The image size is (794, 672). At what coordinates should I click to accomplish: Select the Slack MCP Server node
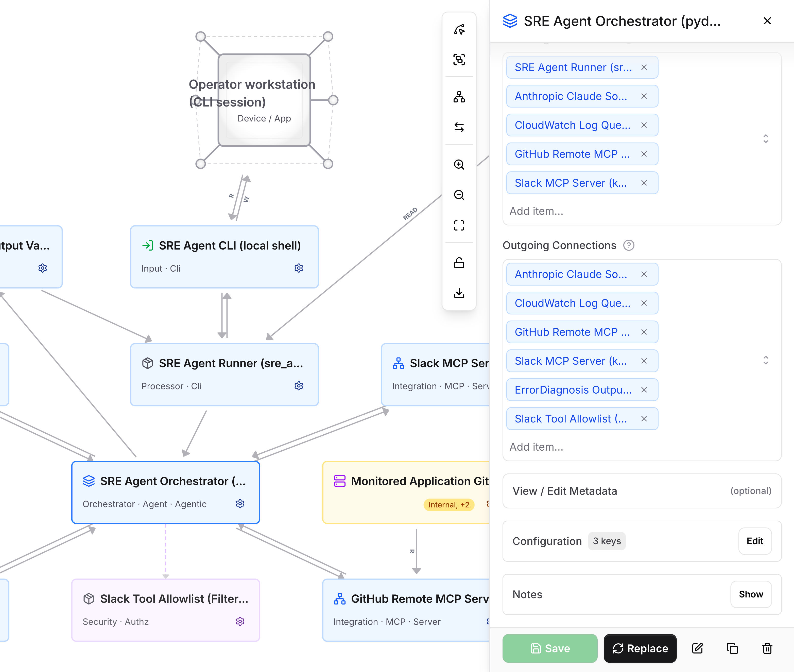tap(436, 375)
